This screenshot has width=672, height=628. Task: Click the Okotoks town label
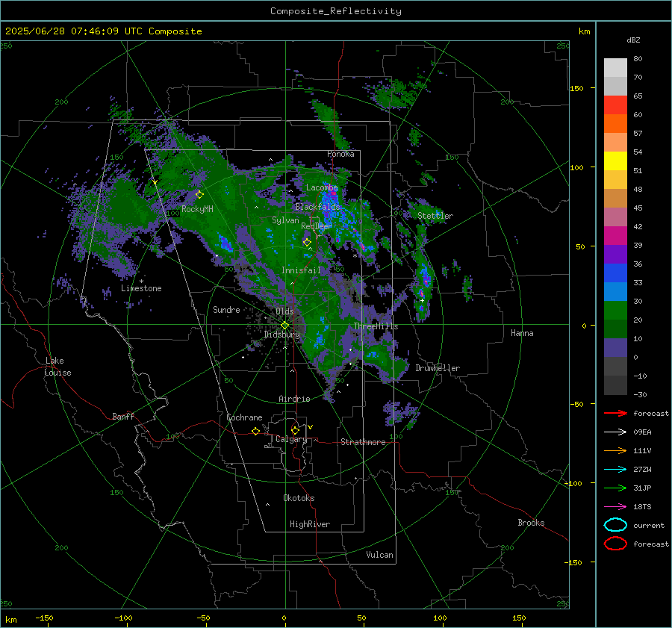click(x=299, y=498)
